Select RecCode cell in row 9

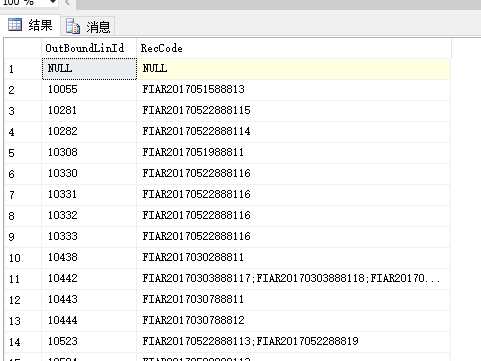pos(293,237)
